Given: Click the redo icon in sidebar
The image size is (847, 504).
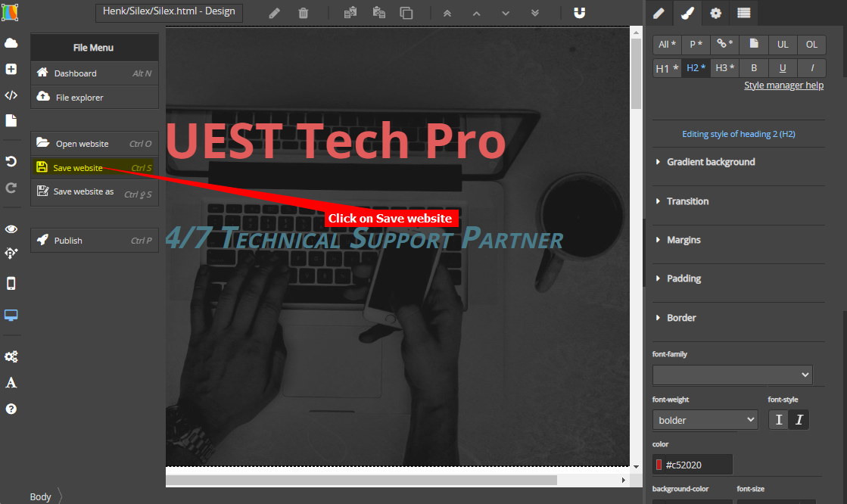Looking at the screenshot, I should [x=11, y=188].
